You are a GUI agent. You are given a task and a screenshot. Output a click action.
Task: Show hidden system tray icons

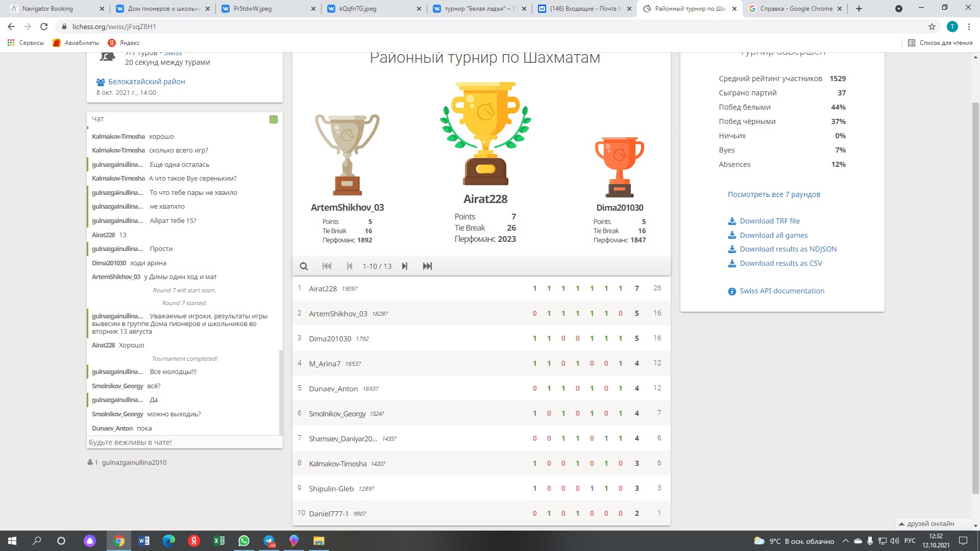[x=845, y=541]
